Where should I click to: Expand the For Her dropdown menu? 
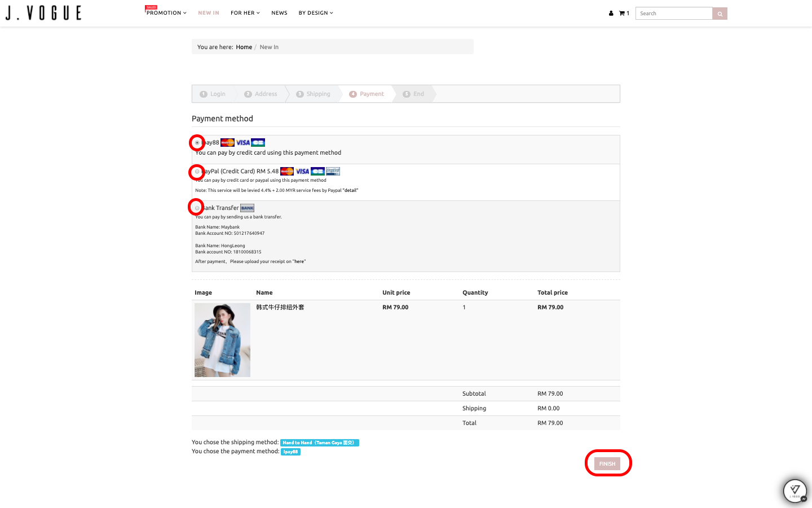pos(245,13)
